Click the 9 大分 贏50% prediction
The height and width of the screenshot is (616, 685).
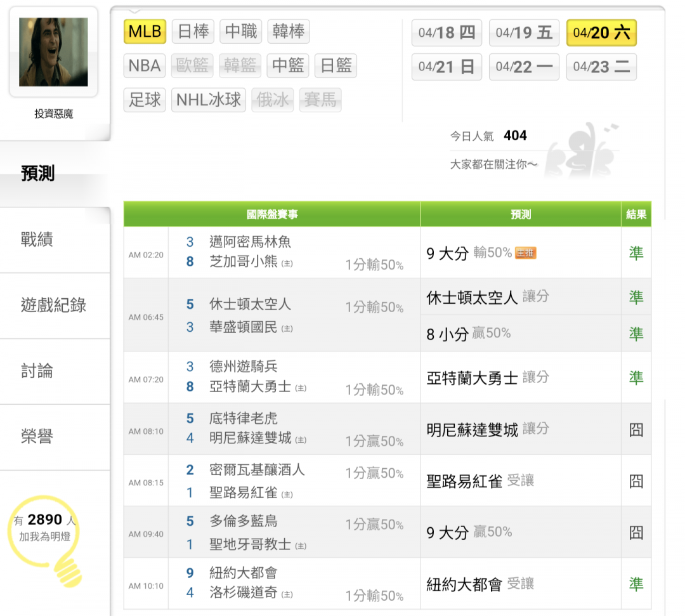click(469, 532)
